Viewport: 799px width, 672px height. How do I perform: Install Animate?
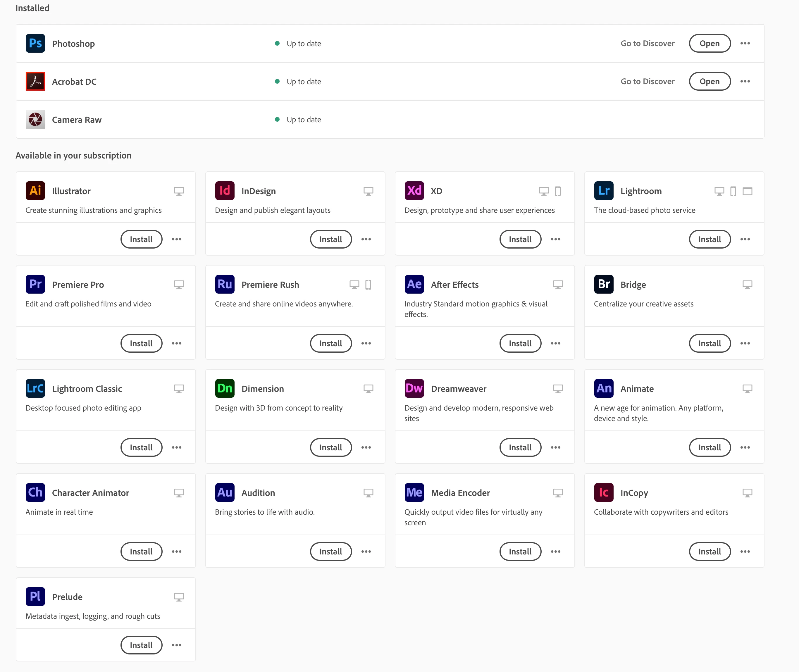tap(710, 447)
